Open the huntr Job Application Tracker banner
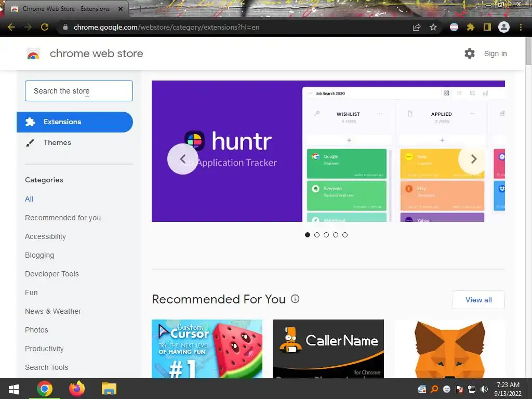 pos(328,151)
